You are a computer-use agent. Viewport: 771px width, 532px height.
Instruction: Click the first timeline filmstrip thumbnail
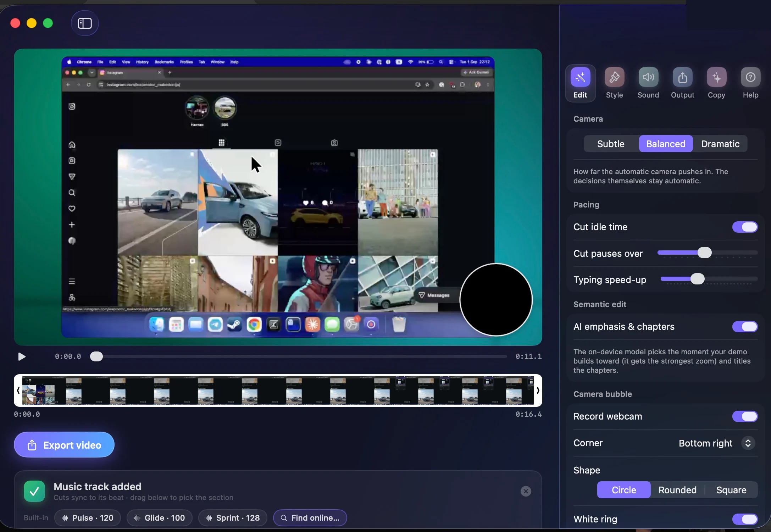coord(39,390)
